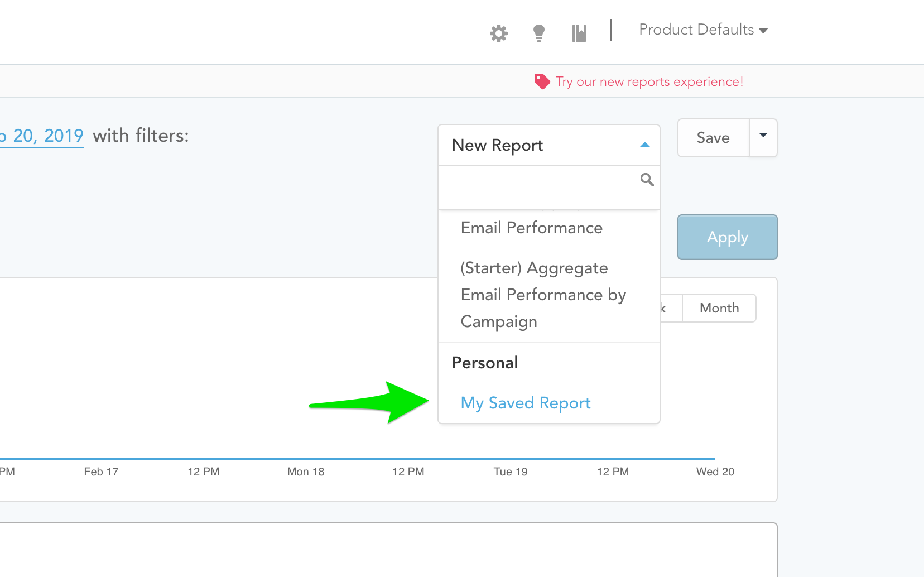The height and width of the screenshot is (577, 924).
Task: Click the Feb 17 axis label
Action: pos(101,472)
